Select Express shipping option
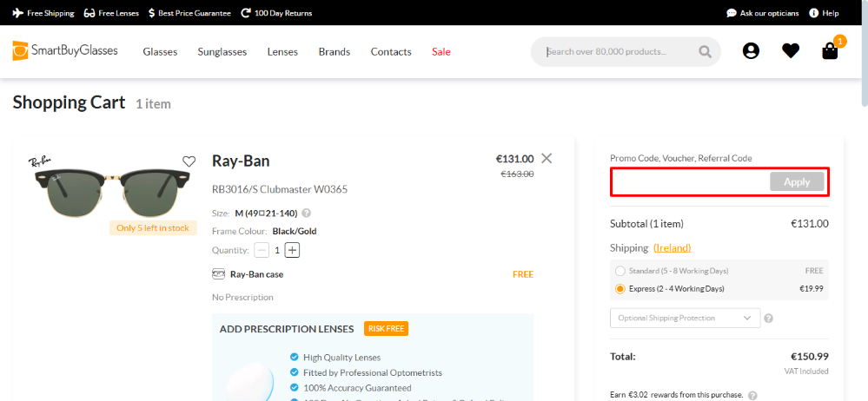868x401 pixels. tap(620, 289)
